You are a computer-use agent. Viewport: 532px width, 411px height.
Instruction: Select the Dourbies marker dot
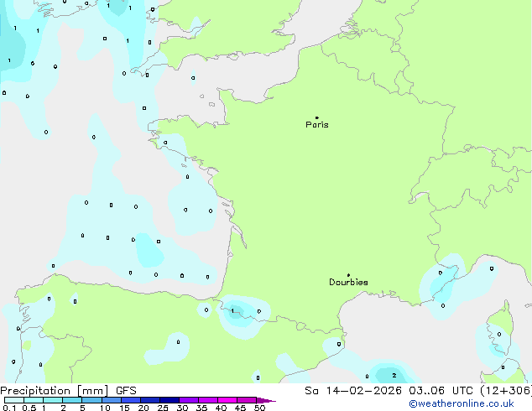click(348, 275)
